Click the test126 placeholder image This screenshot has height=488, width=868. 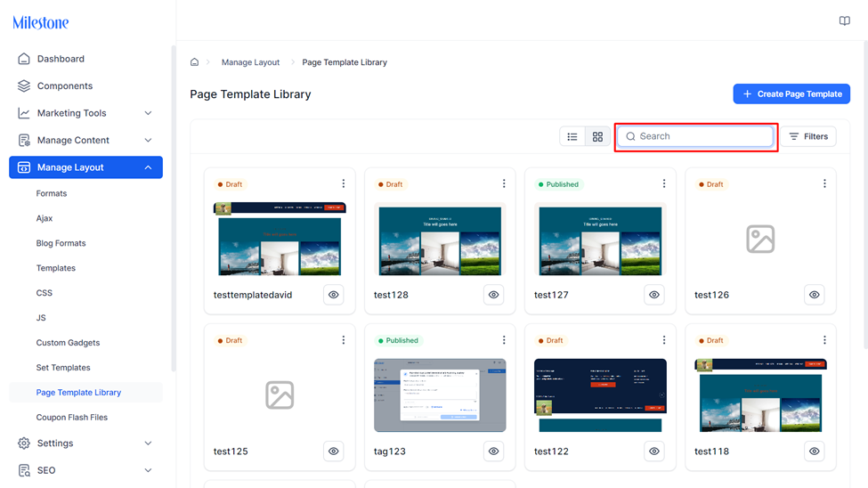[x=760, y=239]
